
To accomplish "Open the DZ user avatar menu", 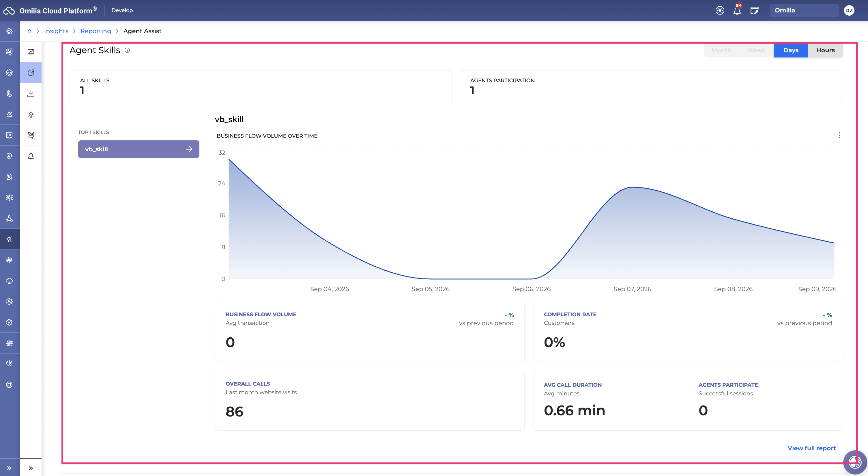I will pos(849,10).
